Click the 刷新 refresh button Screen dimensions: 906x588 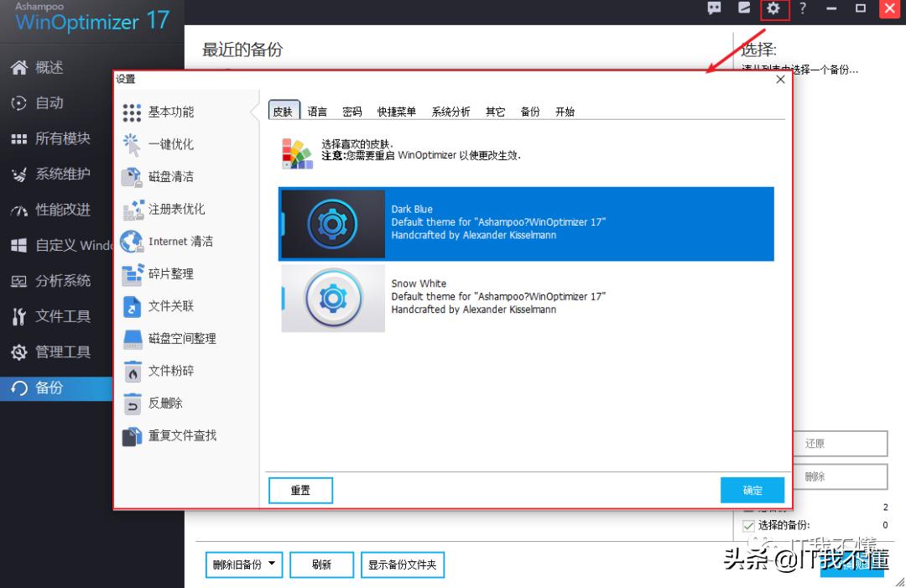[321, 565]
